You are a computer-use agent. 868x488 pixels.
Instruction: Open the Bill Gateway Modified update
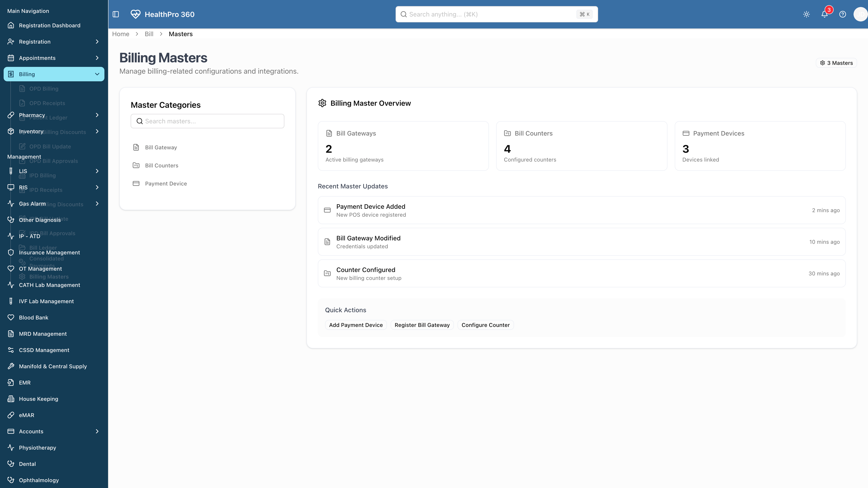582,242
